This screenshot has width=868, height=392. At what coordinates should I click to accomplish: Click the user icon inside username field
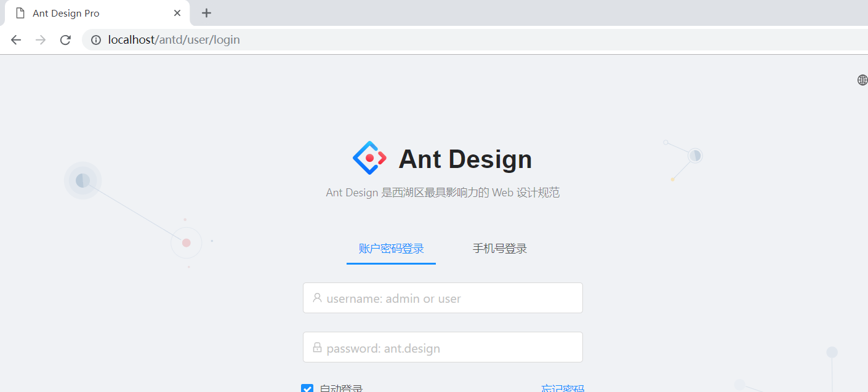click(317, 298)
